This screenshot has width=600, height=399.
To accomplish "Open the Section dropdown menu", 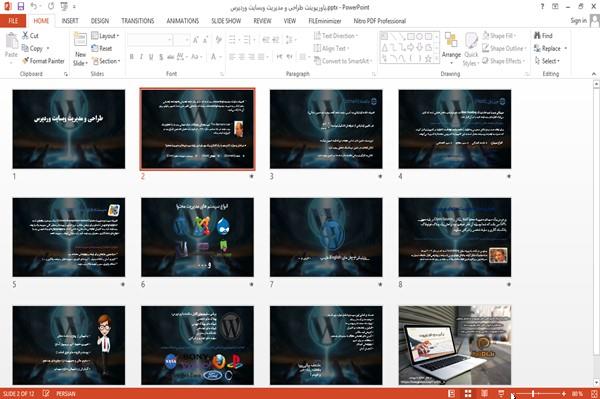I will click(106, 61).
